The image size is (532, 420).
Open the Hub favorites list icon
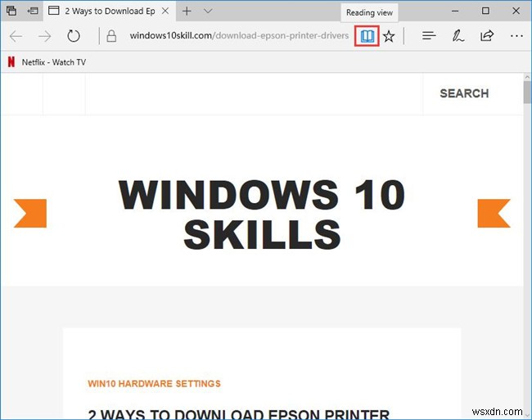(x=429, y=36)
